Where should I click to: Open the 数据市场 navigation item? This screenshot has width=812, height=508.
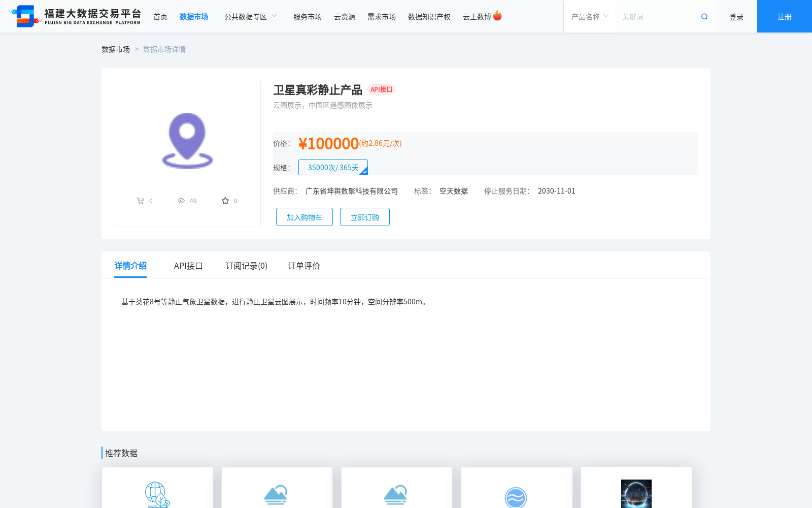pyautogui.click(x=194, y=17)
